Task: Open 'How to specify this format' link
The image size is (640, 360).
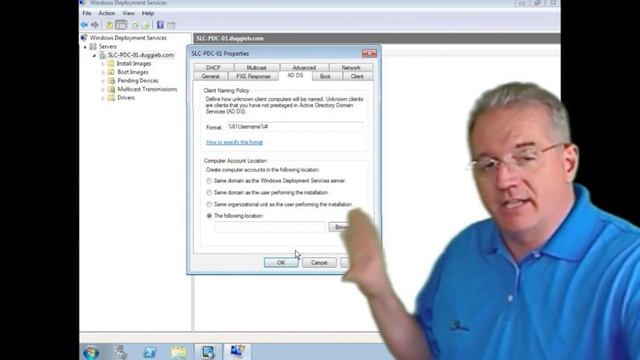Action: point(234,142)
